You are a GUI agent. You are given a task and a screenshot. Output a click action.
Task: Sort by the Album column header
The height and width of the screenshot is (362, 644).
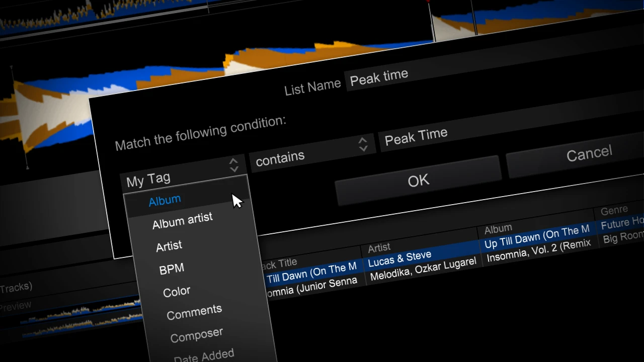[x=498, y=229]
